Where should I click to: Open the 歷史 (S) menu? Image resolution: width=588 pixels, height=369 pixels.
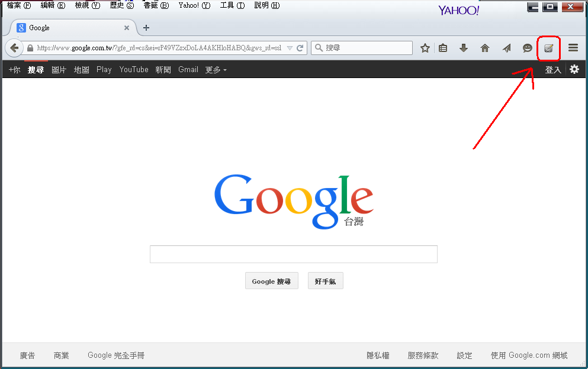click(122, 5)
